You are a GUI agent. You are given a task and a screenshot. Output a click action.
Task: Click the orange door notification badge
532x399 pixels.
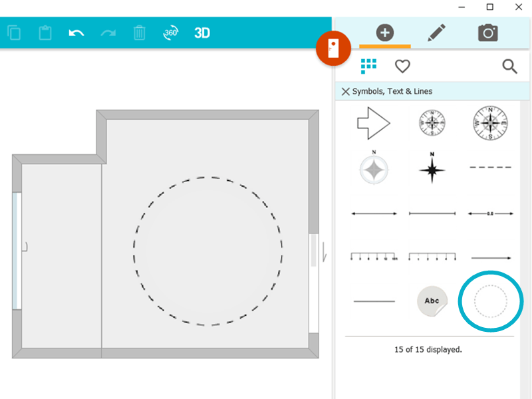[x=334, y=48]
